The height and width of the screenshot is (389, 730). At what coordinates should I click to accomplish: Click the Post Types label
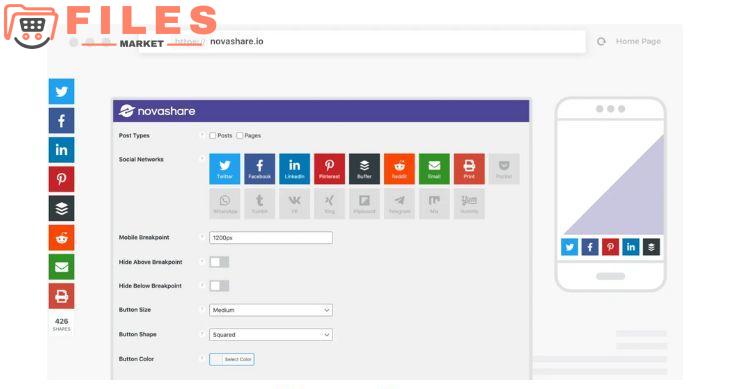point(134,135)
